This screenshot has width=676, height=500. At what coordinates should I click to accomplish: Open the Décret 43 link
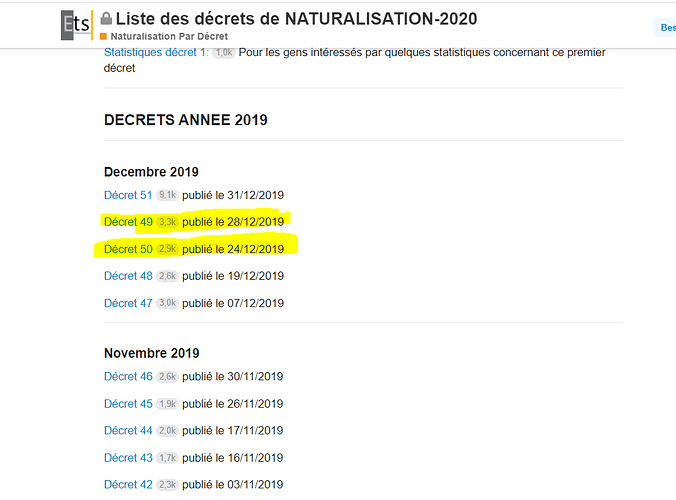pos(128,458)
